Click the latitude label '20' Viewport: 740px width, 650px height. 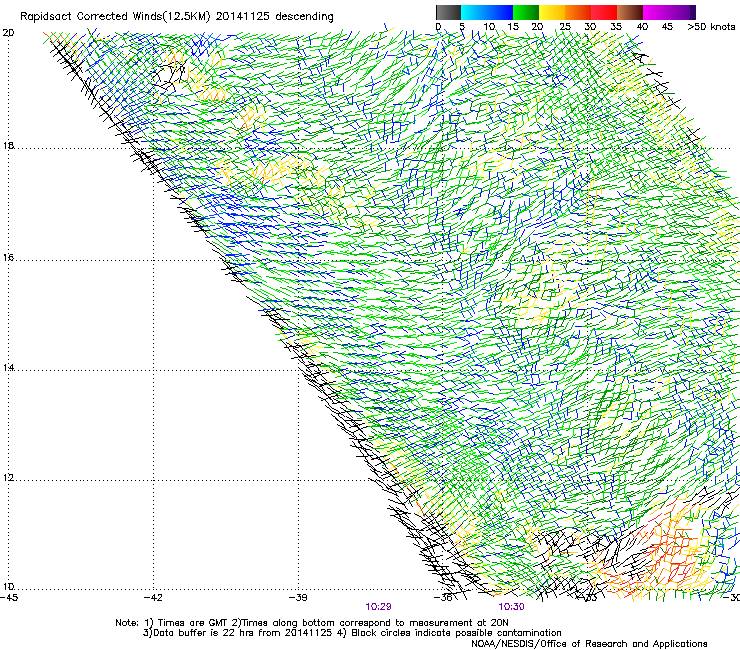(8, 33)
